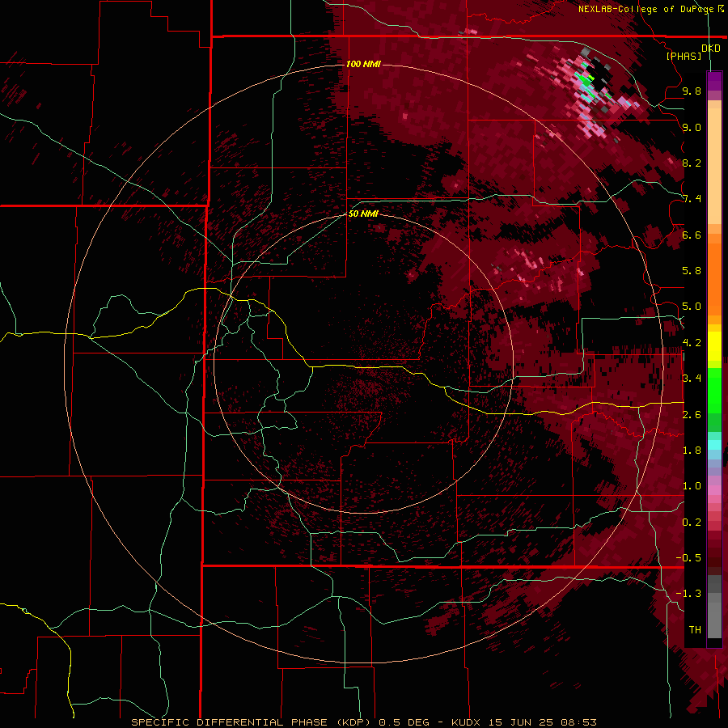This screenshot has width=728, height=728.
Task: Click the 7.4 value on color scale
Action: [x=692, y=199]
